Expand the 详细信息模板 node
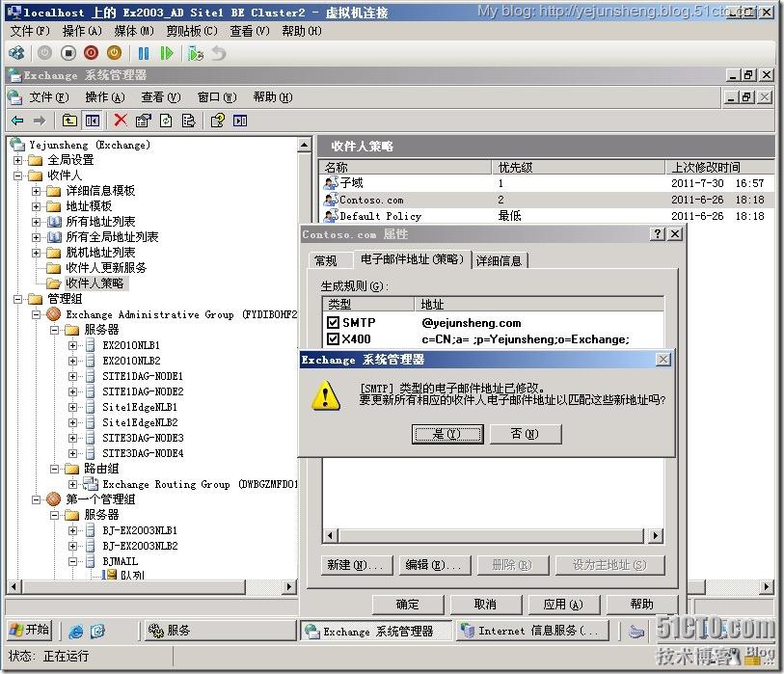The image size is (784, 674). click(36, 191)
